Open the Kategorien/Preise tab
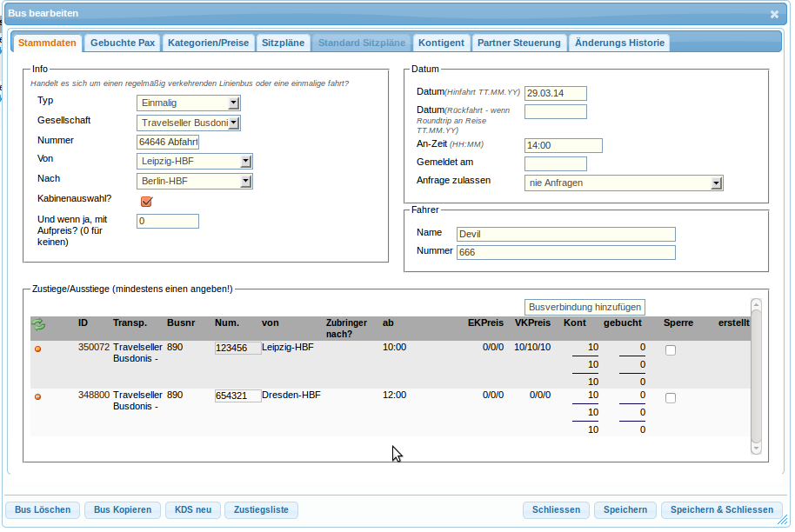The height and width of the screenshot is (532, 795). click(209, 43)
